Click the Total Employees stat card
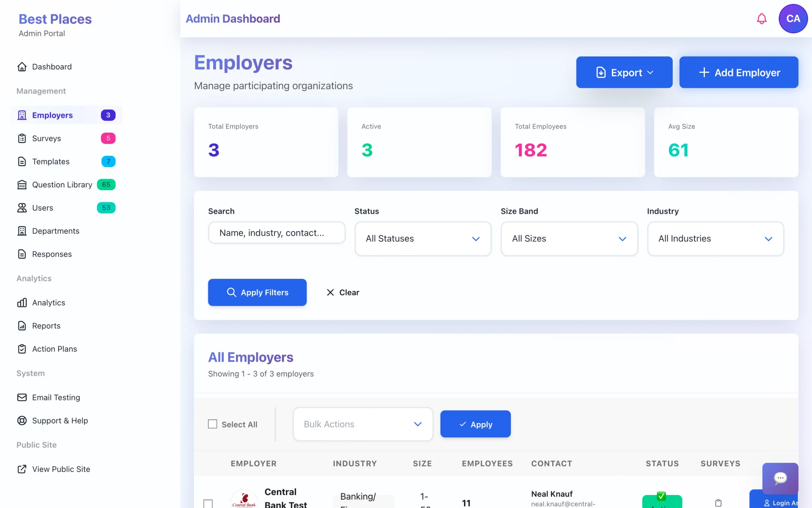This screenshot has height=508, width=812. tap(572, 142)
